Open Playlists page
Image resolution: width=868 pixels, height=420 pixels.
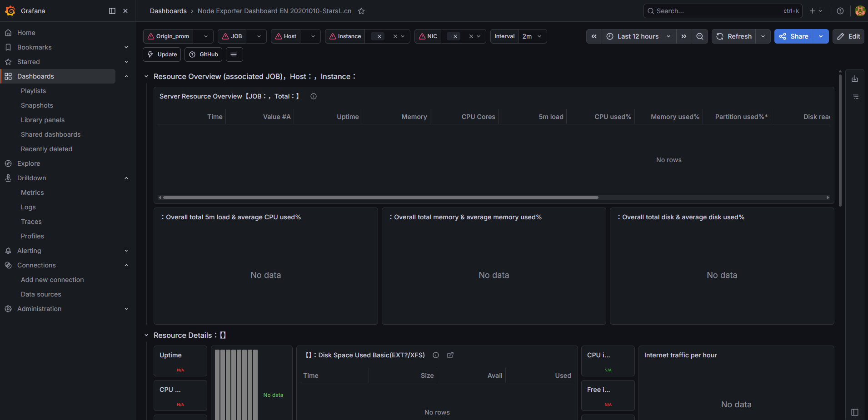(33, 91)
